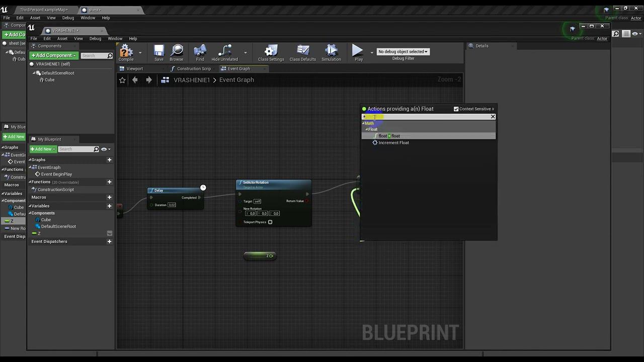Screen dimensions: 644x362
Task: Click the VRASHENIE1 breadcrumb in the graph
Action: (x=192, y=80)
